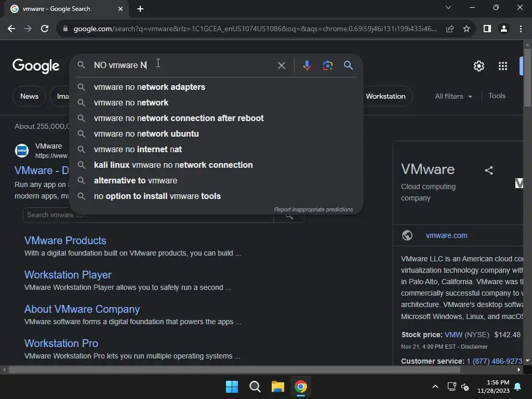The height and width of the screenshot is (399, 532).
Task: Click the Google logo
Action: 36,66
